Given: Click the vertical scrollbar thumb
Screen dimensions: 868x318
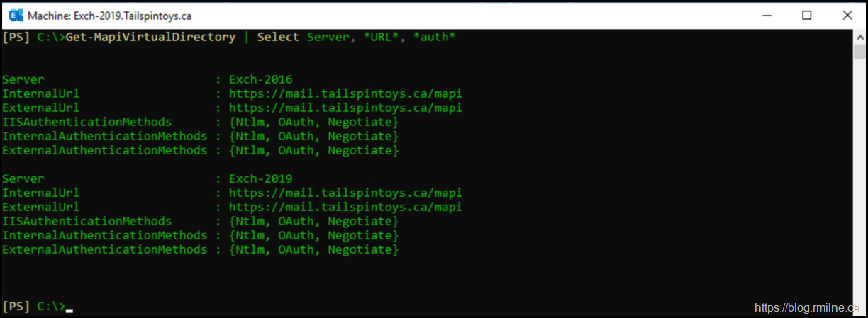Looking at the screenshot, I should [x=859, y=52].
